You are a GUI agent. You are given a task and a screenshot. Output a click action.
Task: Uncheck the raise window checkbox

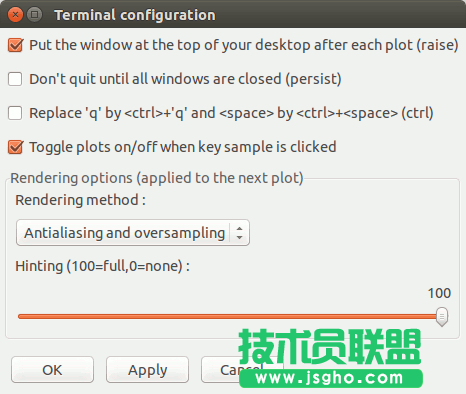point(15,45)
